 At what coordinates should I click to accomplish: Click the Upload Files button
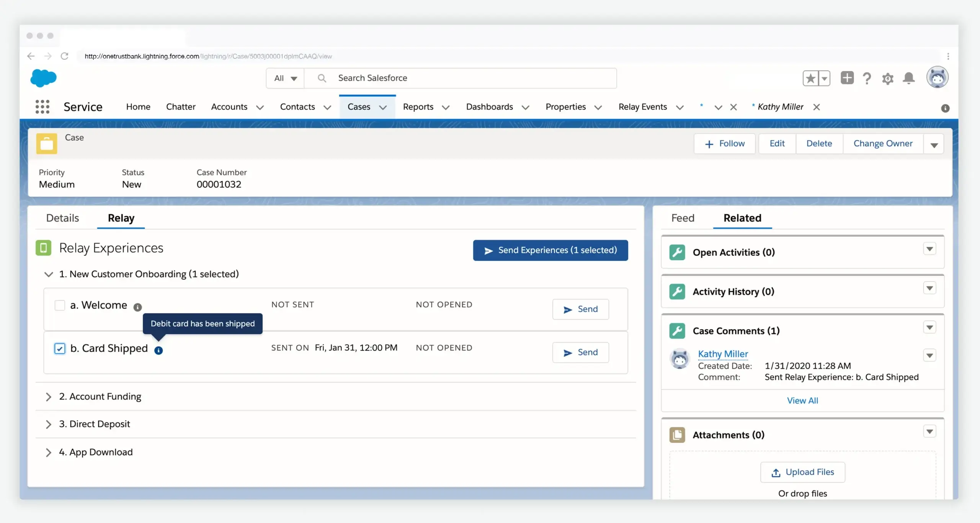pyautogui.click(x=803, y=472)
